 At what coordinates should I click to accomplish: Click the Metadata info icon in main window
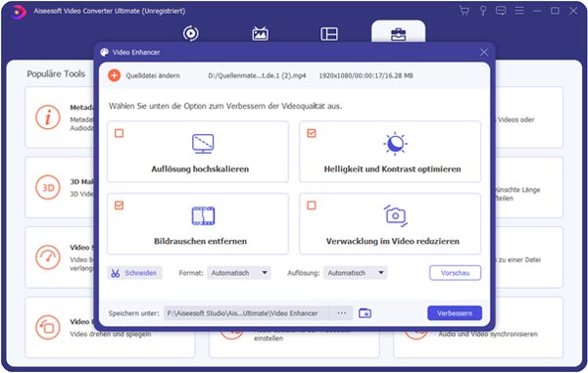[x=48, y=117]
